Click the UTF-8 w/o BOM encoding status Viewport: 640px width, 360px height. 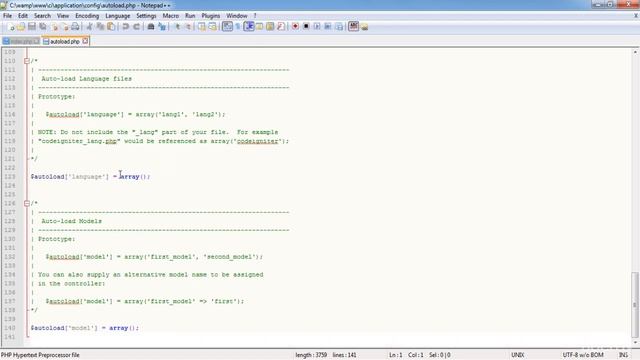583,355
